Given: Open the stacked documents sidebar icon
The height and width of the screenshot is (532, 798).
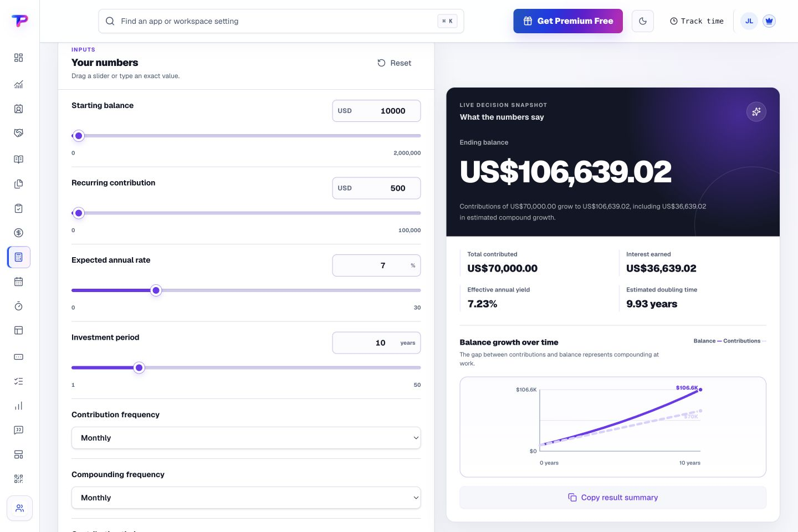Looking at the screenshot, I should [18, 184].
